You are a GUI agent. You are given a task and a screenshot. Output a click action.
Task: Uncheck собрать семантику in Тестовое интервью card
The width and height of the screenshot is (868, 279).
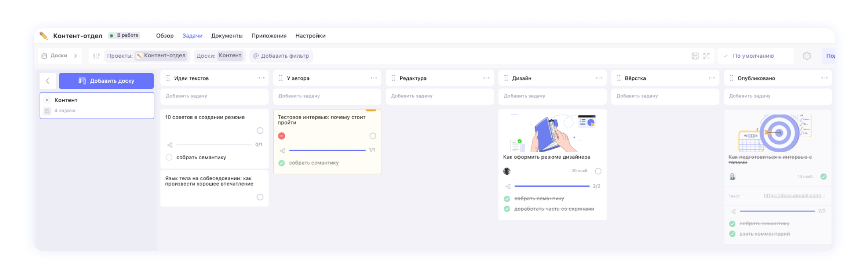point(282,163)
